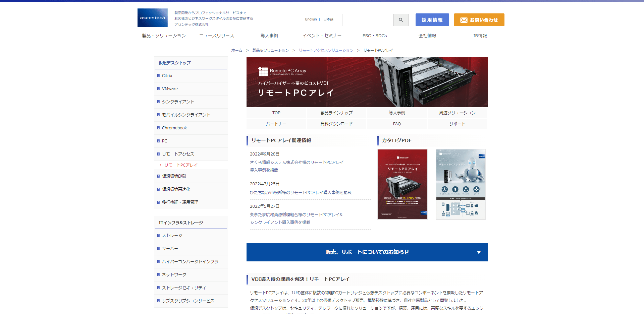Open the ニュースリリース menu
Screen dimensions: 644x314
click(217, 36)
